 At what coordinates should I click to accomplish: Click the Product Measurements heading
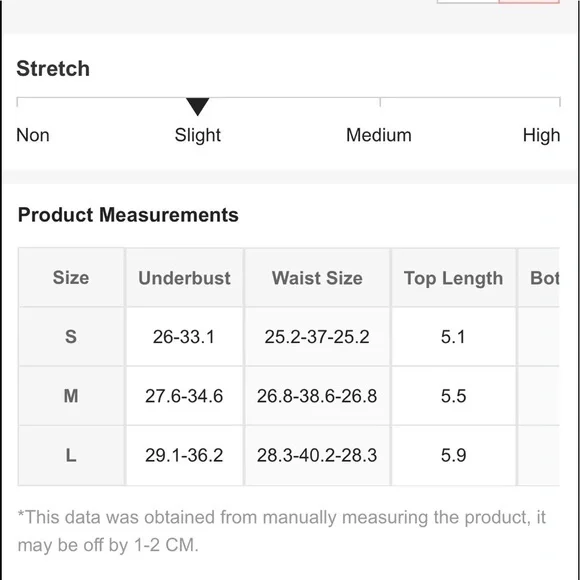point(128,215)
